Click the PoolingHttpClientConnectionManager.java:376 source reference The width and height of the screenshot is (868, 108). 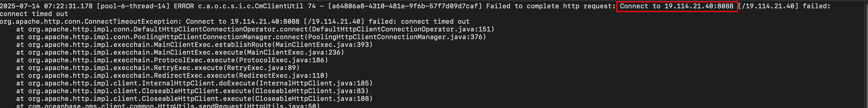[395, 37]
